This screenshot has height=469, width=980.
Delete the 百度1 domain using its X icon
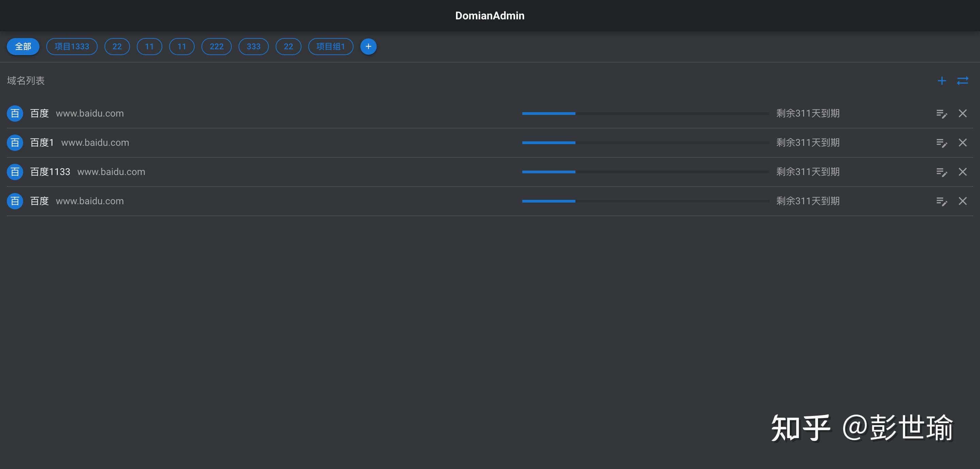click(963, 142)
